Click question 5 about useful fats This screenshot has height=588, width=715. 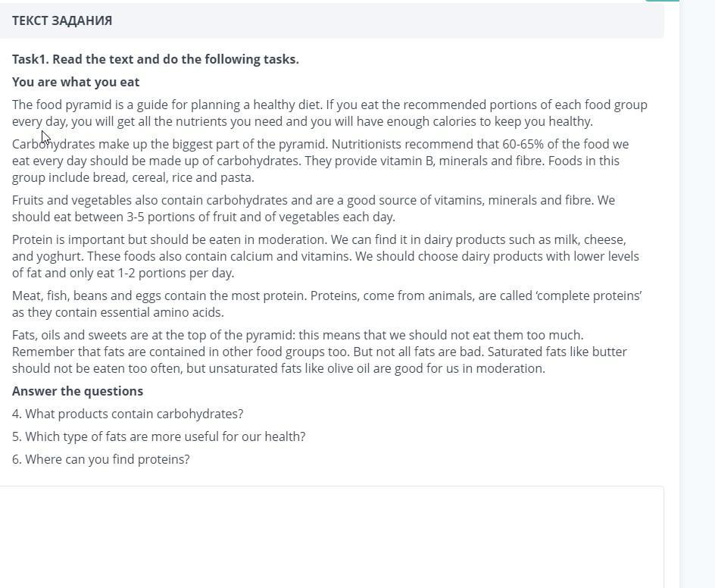point(159,437)
